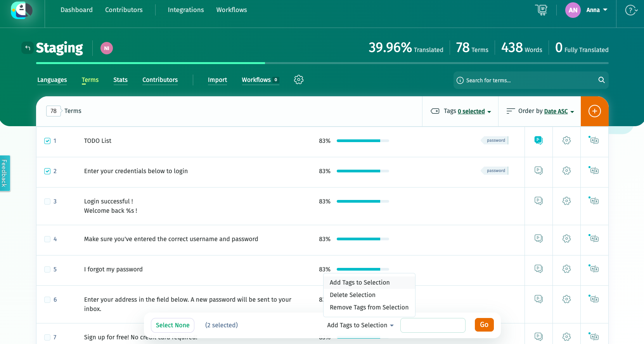Open the Integrations nav item

186,10
